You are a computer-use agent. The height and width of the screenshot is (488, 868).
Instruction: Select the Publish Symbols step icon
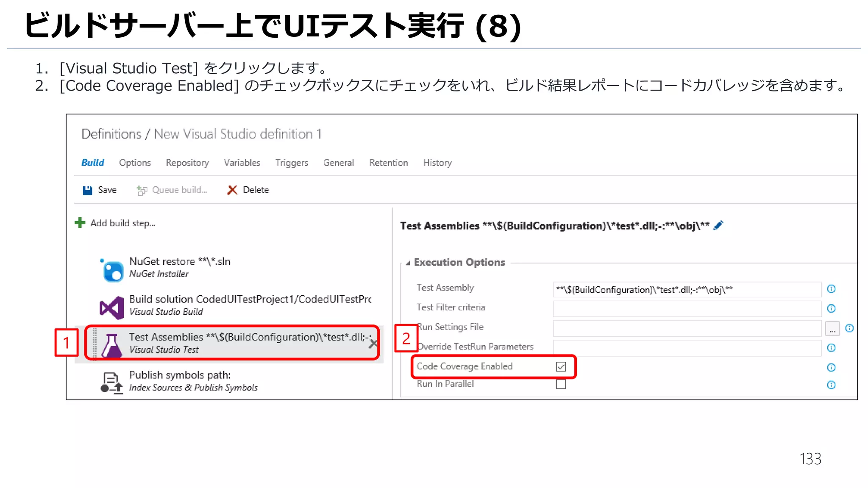[112, 383]
